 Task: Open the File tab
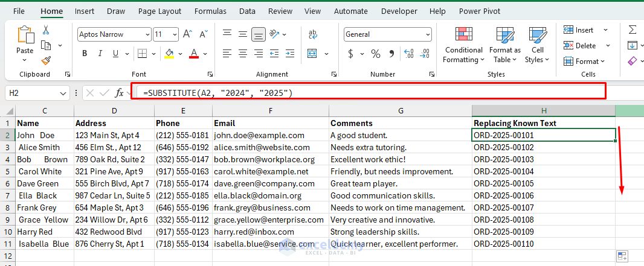(x=19, y=11)
